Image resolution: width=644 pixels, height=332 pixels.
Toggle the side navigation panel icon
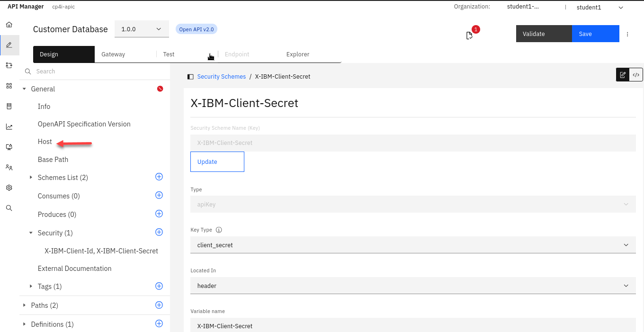[190, 77]
